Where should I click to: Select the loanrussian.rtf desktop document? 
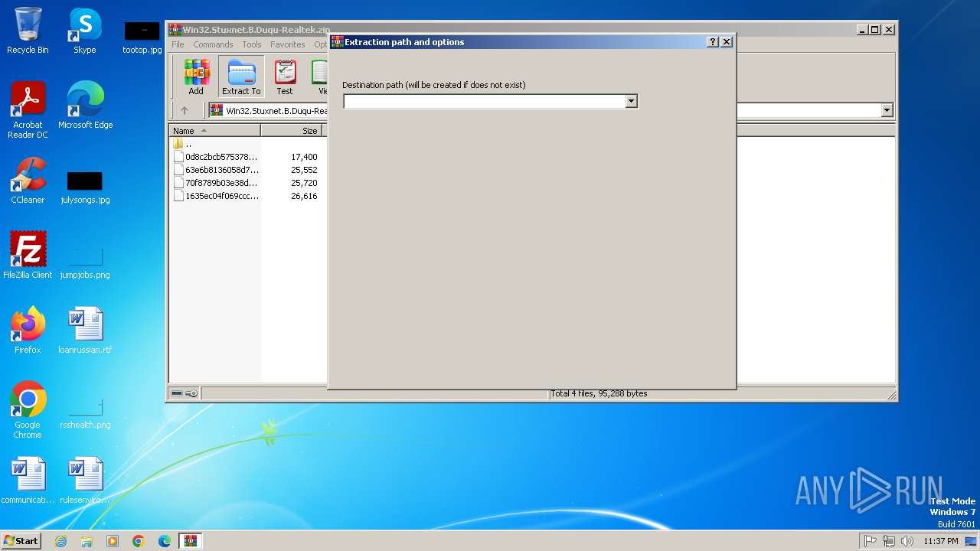pyautogui.click(x=85, y=331)
